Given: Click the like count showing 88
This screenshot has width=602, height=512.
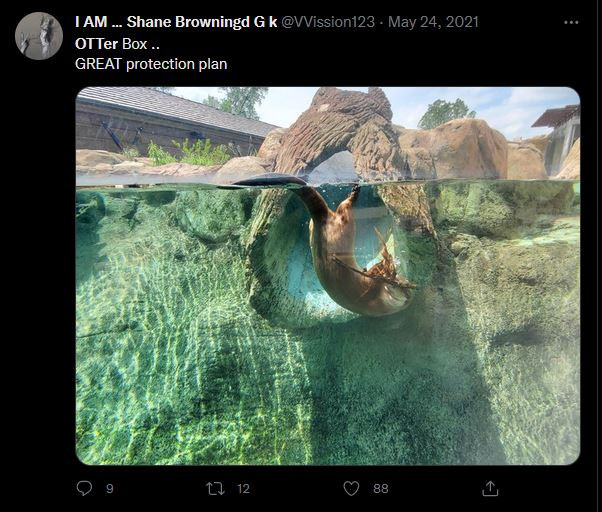Looking at the screenshot, I should pos(380,489).
